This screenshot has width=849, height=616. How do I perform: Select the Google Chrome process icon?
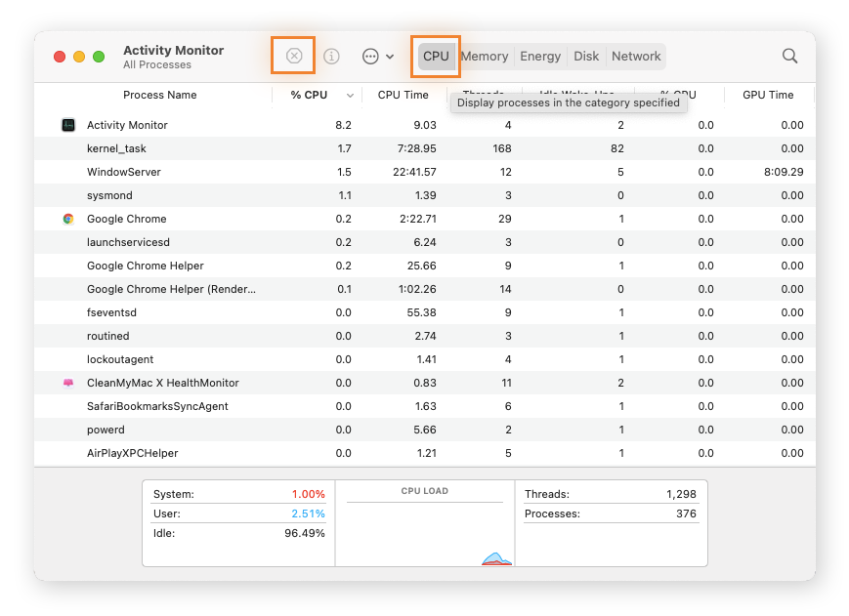tap(67, 219)
